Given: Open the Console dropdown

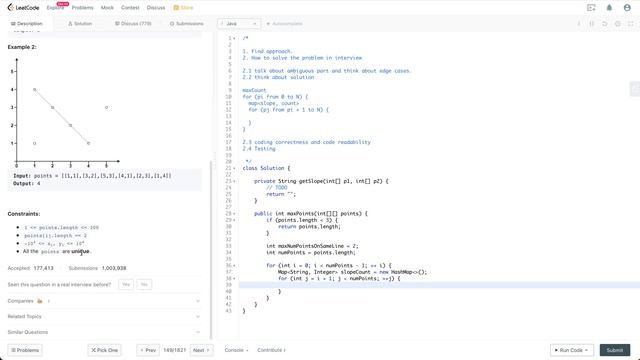Looking at the screenshot, I should coord(236,350).
